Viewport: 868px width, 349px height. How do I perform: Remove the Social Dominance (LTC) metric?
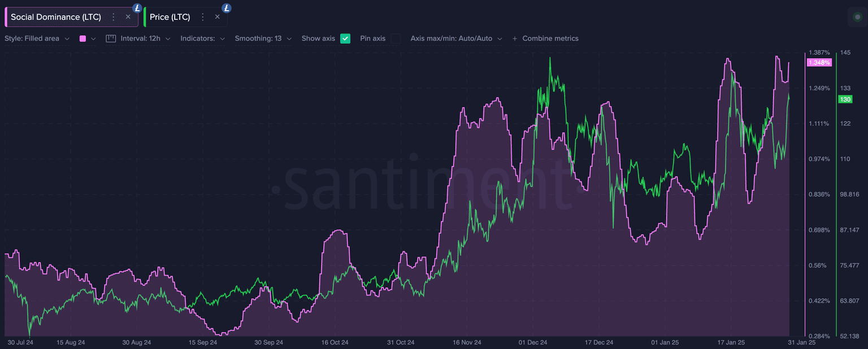click(x=128, y=17)
